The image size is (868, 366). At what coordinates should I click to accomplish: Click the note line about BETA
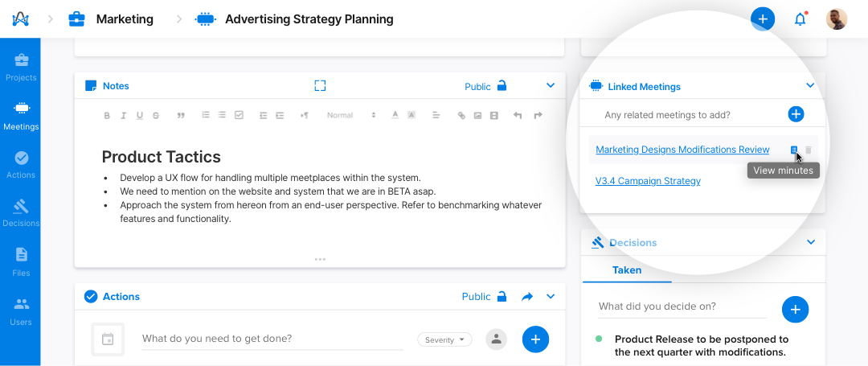(278, 191)
